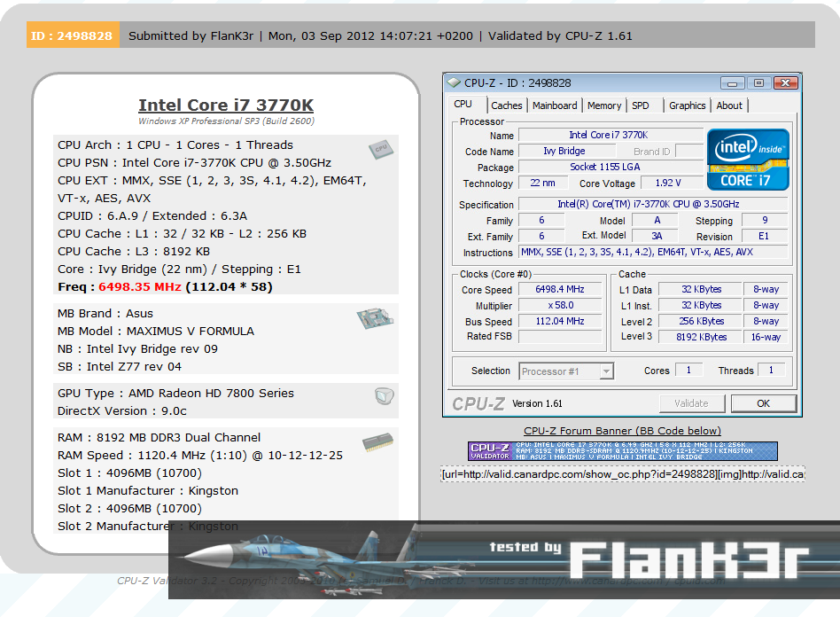Click the Specification field text
Screen dimensions: 840x617
(653, 204)
